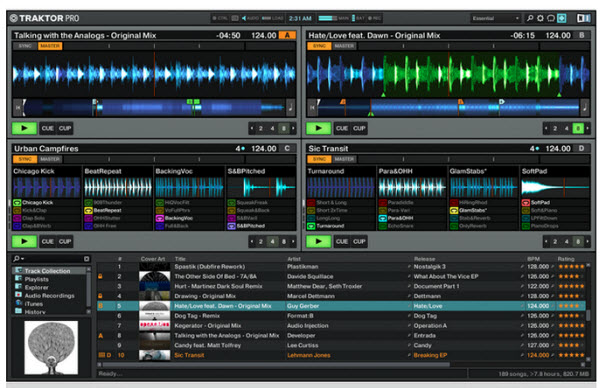Screen dimensions: 600x388
Task: Toggle the highlighted cyan fullscreen icon
Action: pos(561,18)
